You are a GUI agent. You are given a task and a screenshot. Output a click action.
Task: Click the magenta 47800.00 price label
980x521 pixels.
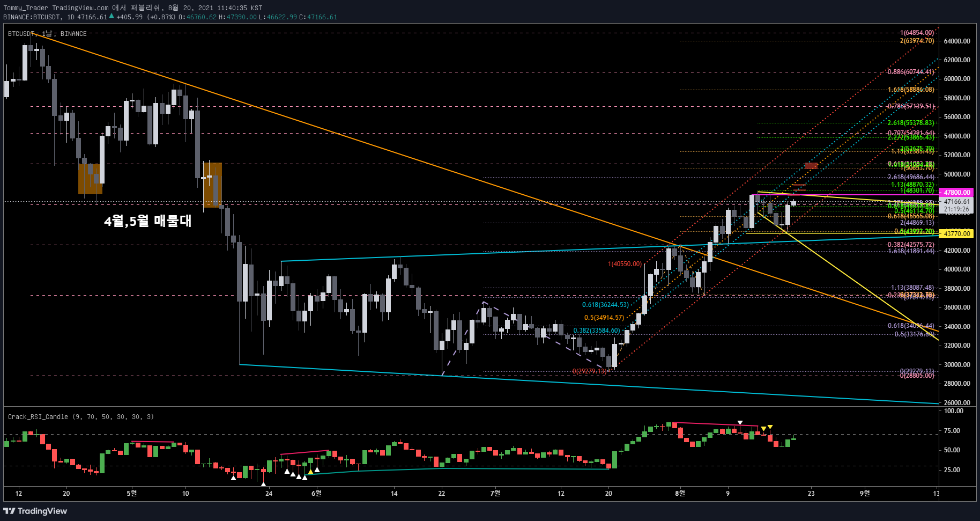tap(957, 192)
